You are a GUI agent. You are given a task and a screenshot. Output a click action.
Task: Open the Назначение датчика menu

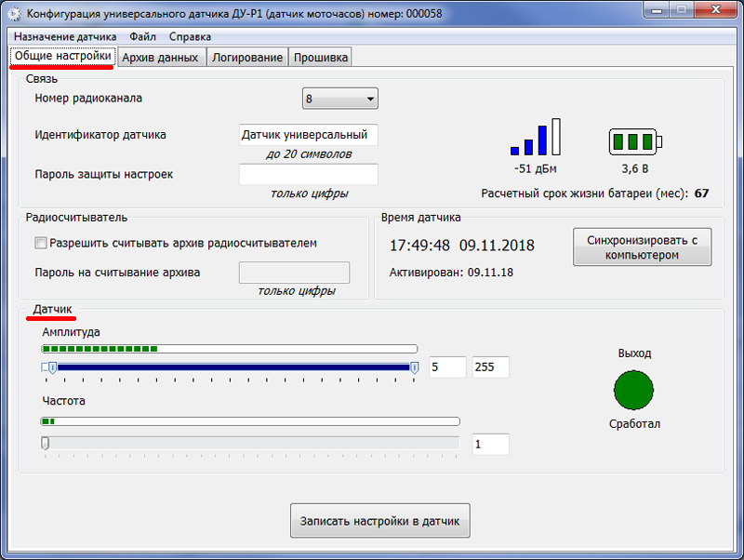pyautogui.click(x=65, y=36)
